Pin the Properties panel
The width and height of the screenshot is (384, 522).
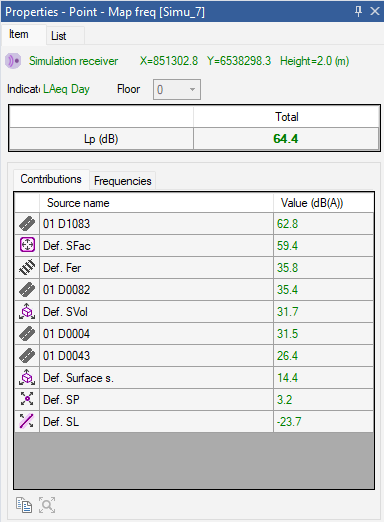tap(358, 11)
